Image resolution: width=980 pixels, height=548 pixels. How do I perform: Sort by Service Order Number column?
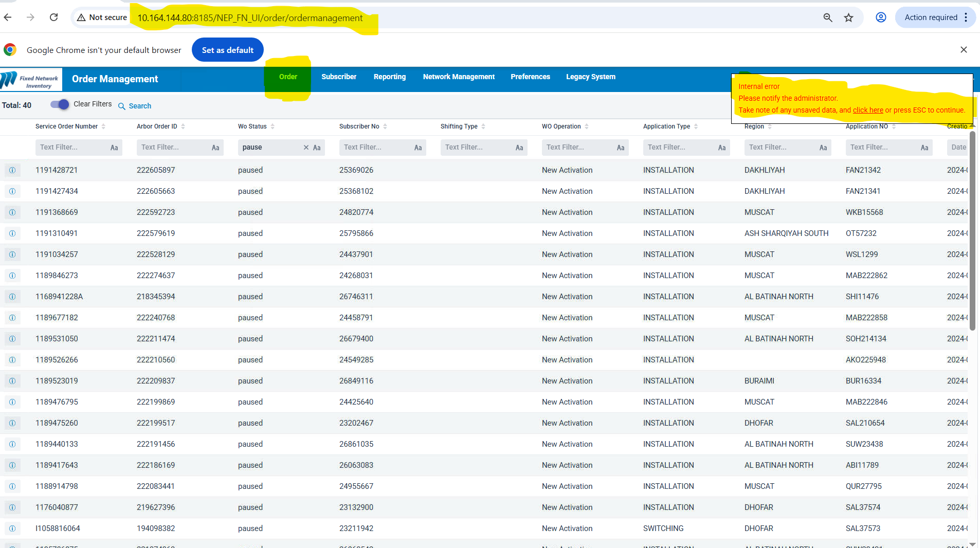pyautogui.click(x=103, y=126)
